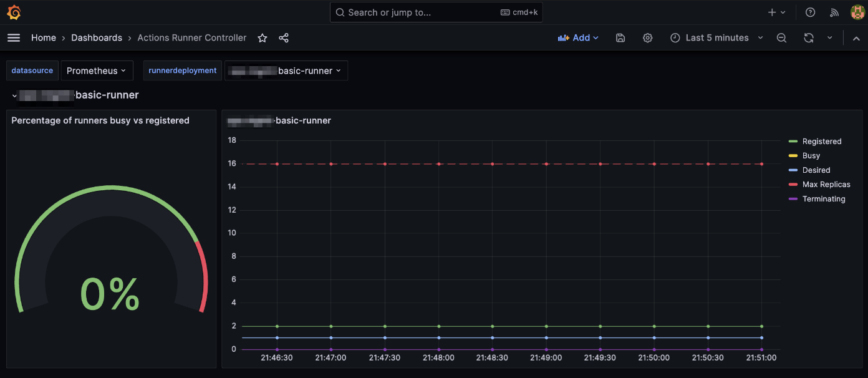Image resolution: width=868 pixels, height=378 pixels.
Task: Toggle Registered series in legend
Action: [x=821, y=142]
